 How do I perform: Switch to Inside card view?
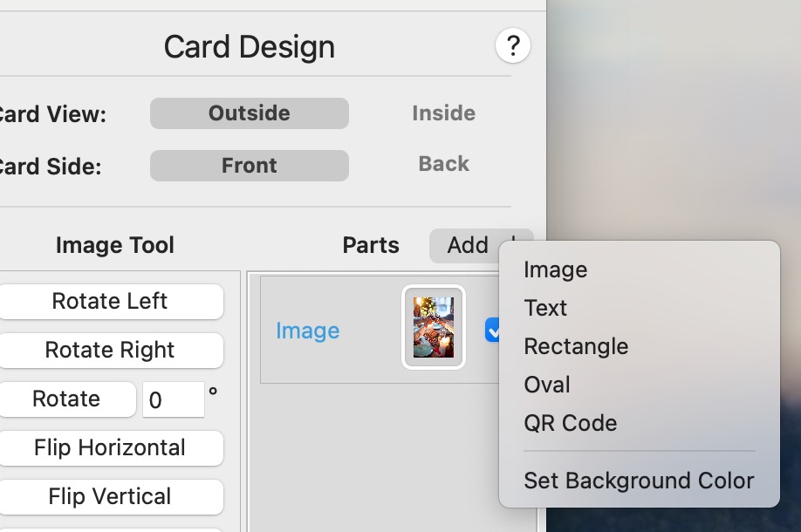[x=443, y=113]
